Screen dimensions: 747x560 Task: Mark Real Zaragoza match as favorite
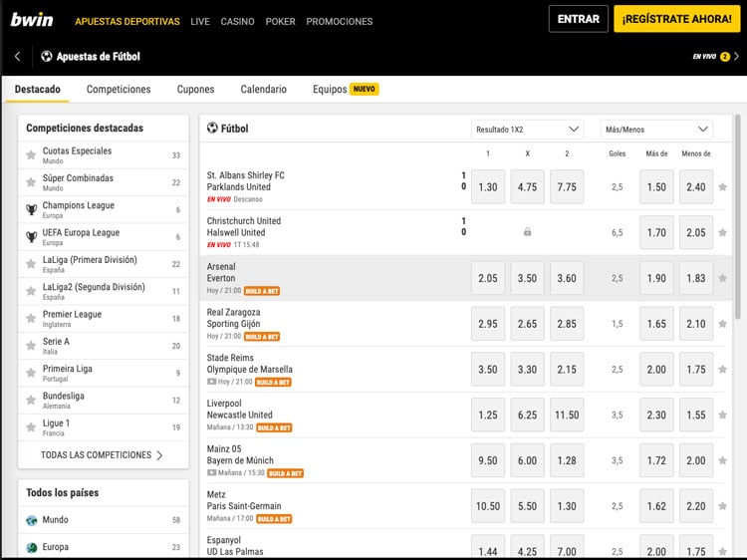pyautogui.click(x=723, y=324)
